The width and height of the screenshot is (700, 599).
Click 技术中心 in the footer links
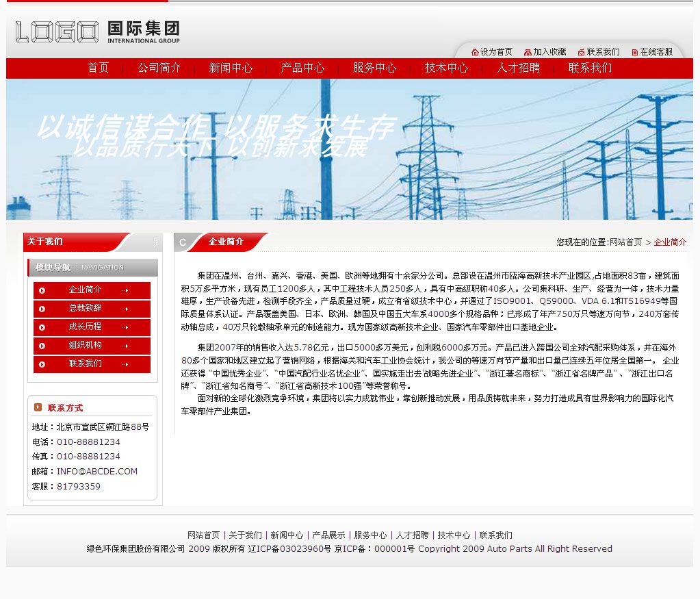(x=454, y=535)
